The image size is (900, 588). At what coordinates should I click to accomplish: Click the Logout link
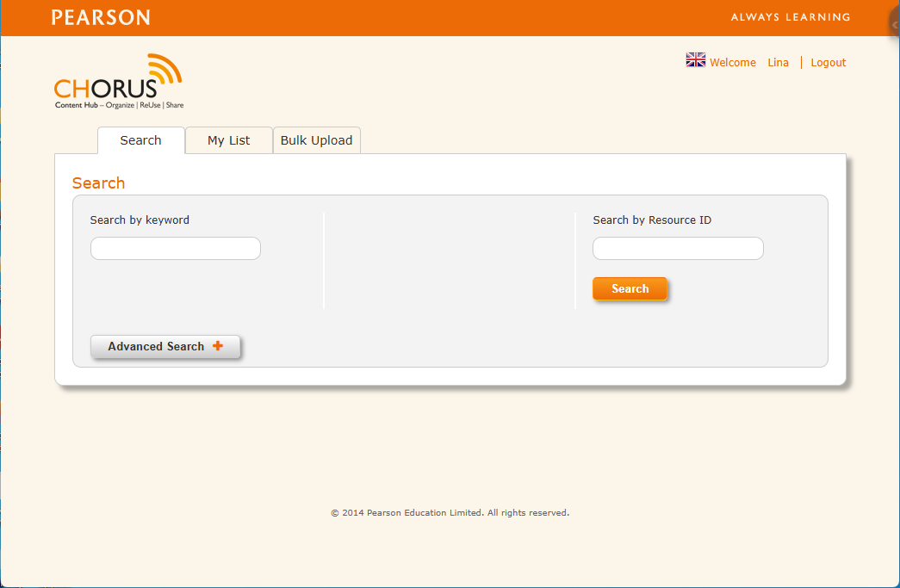pyautogui.click(x=828, y=63)
